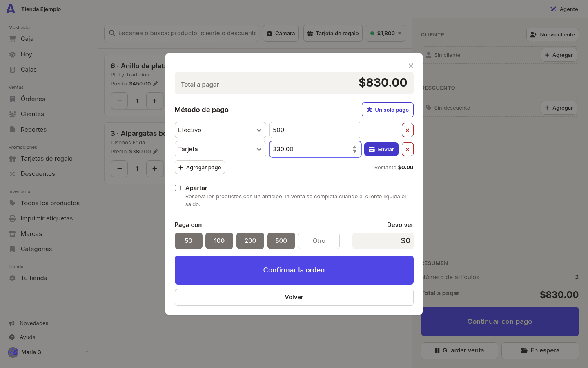Decrease quantity of Anillo de plata
The image size is (588, 368).
coord(119,101)
